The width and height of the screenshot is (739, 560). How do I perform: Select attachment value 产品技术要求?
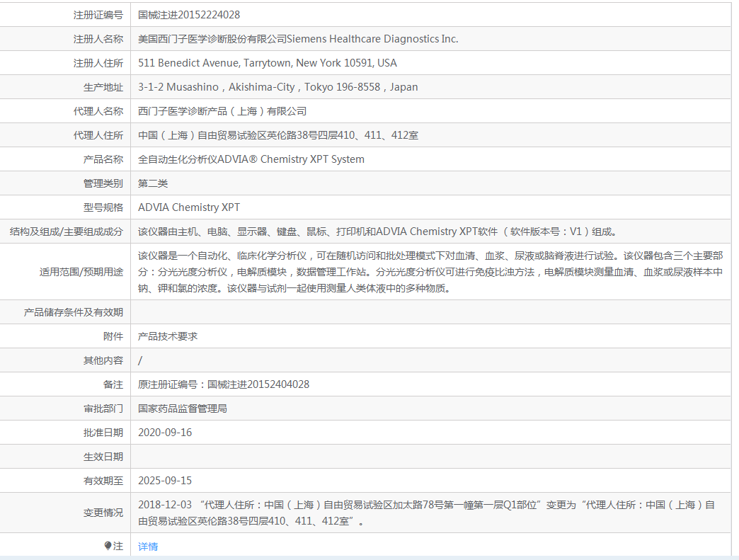[168, 336]
